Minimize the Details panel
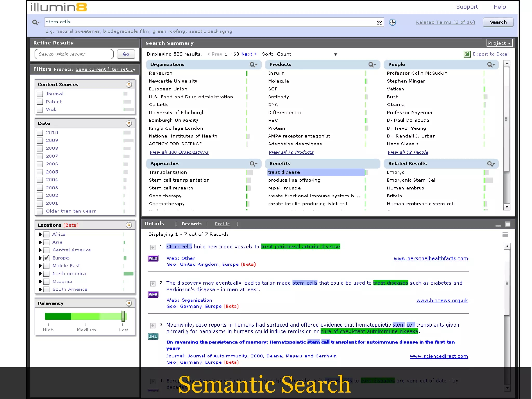Screen dimensions: 532x399 pyautogui.click(x=498, y=225)
